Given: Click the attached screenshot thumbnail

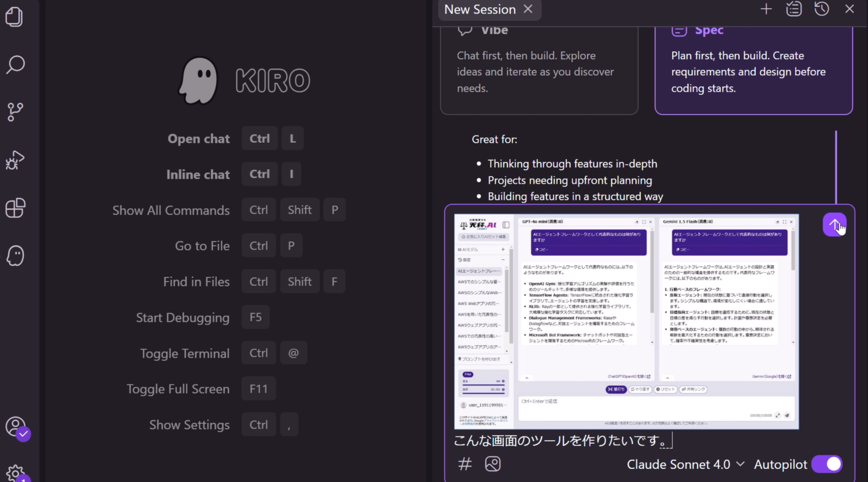Looking at the screenshot, I should (x=627, y=321).
